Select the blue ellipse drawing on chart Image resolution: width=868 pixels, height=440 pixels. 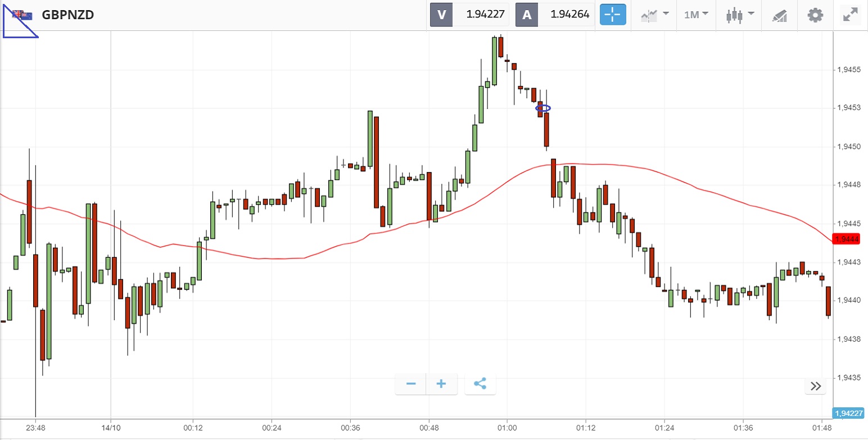pyautogui.click(x=543, y=108)
